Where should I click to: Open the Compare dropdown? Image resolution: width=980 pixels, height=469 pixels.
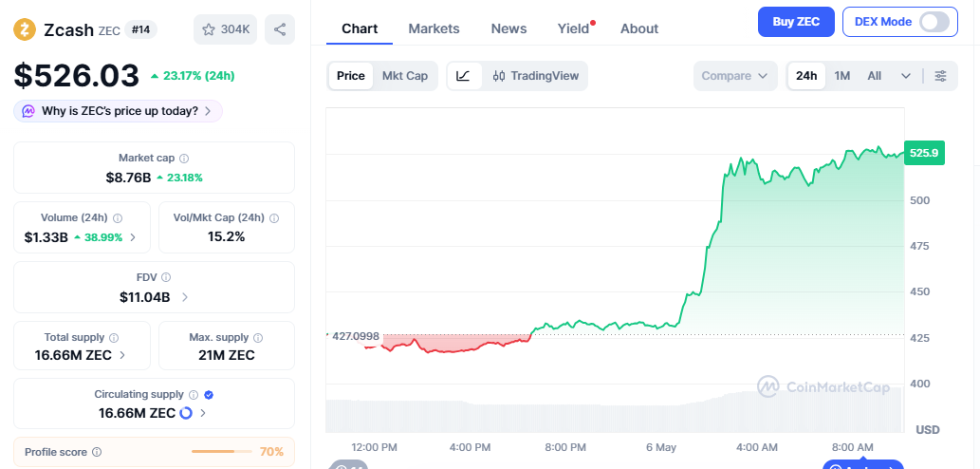tap(735, 76)
